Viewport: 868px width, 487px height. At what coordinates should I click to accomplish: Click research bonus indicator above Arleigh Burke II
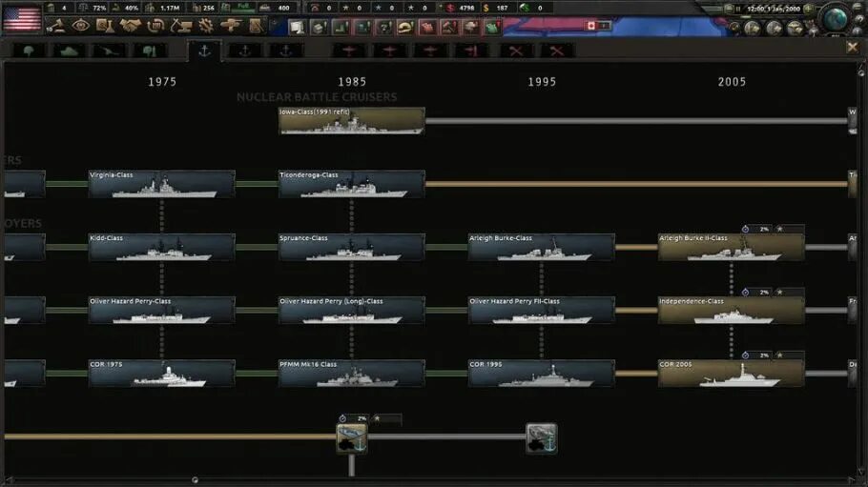[773, 229]
